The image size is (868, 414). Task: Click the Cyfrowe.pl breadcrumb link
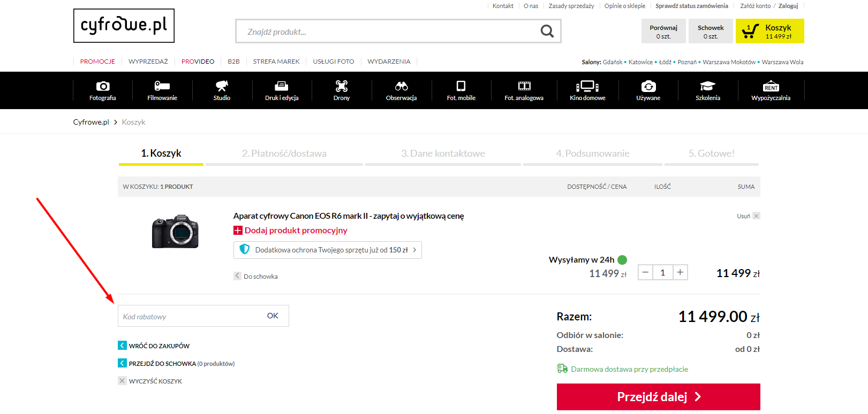click(91, 122)
